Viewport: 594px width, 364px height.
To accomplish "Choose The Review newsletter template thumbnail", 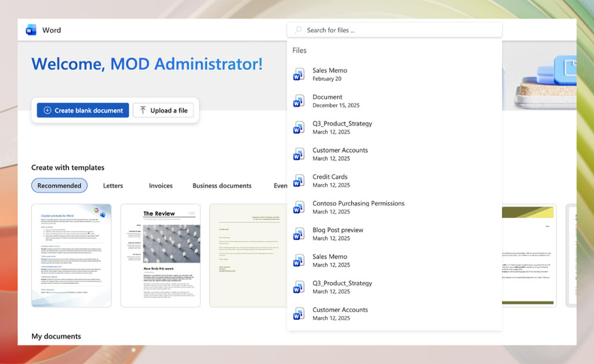I will pos(160,255).
